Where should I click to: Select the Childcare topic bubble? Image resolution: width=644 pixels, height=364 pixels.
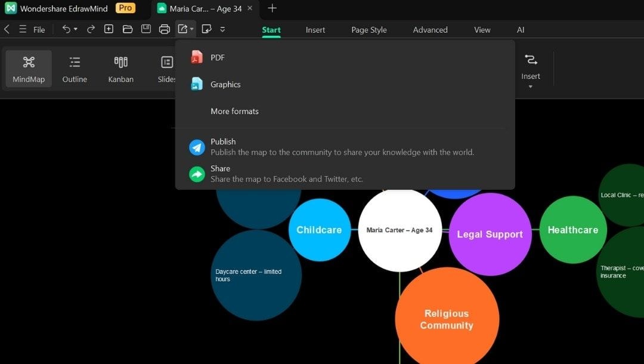point(320,230)
